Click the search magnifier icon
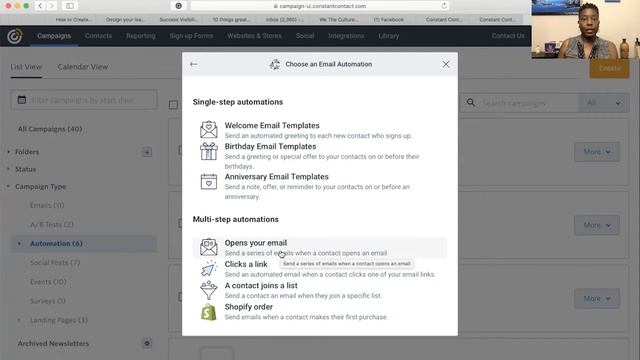Image resolution: width=640 pixels, height=360 pixels. 471,102
